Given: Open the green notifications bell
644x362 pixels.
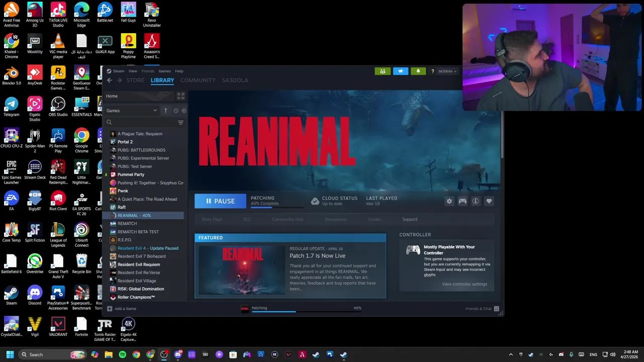Looking at the screenshot, I should pyautogui.click(x=418, y=71).
